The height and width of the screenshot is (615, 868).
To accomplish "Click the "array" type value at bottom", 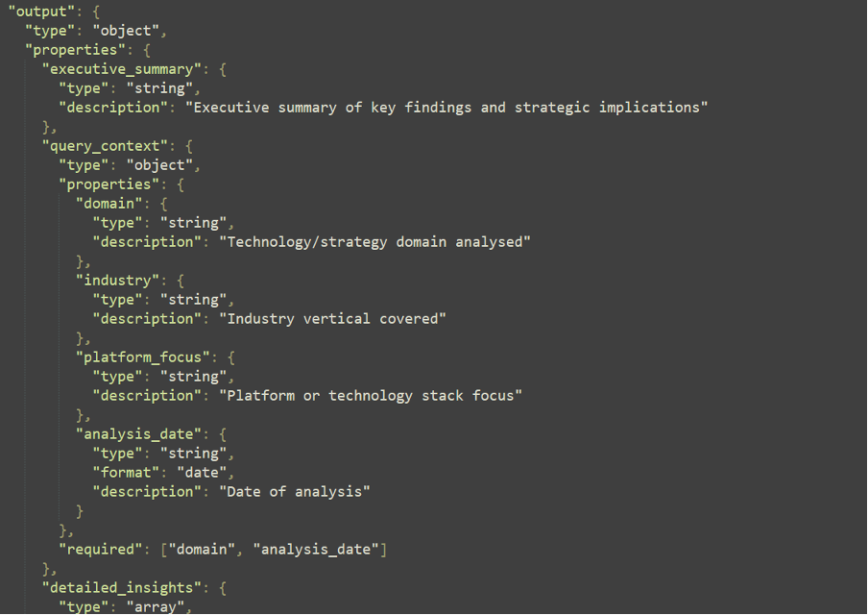I will [x=155, y=606].
